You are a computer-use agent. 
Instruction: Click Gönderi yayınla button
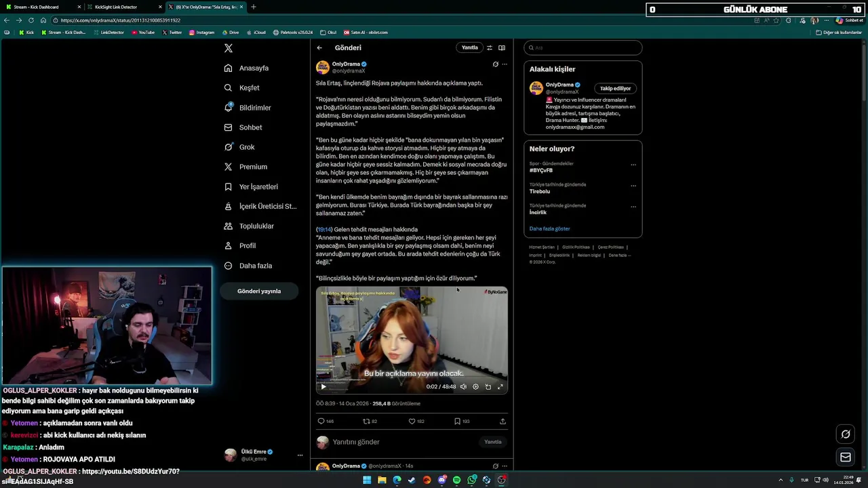[x=259, y=291]
